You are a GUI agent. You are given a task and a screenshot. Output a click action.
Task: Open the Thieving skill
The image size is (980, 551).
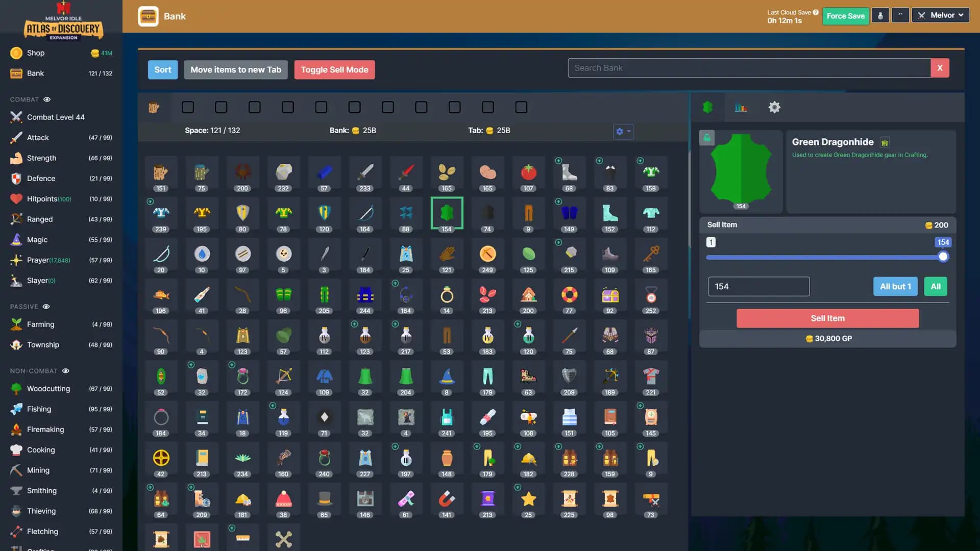point(41,511)
